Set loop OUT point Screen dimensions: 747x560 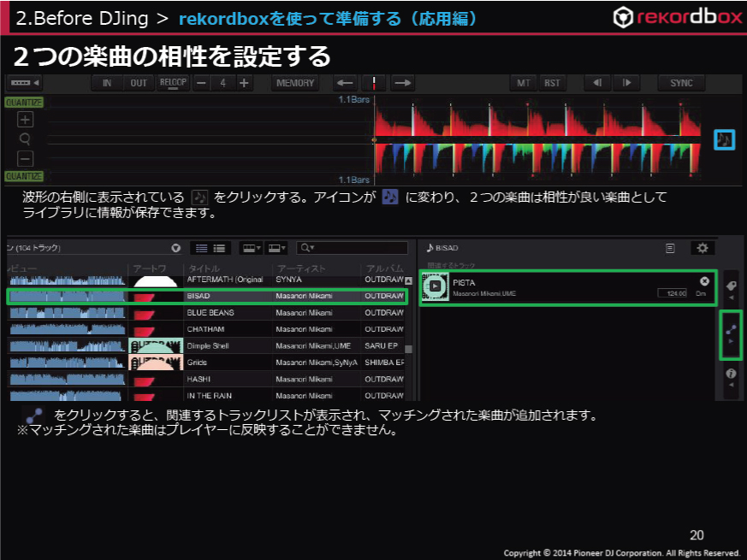click(139, 83)
